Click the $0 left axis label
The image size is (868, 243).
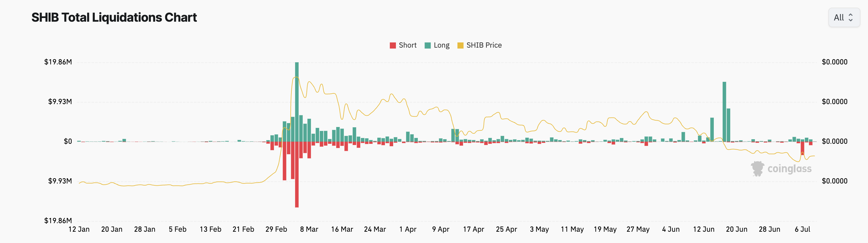coord(68,141)
